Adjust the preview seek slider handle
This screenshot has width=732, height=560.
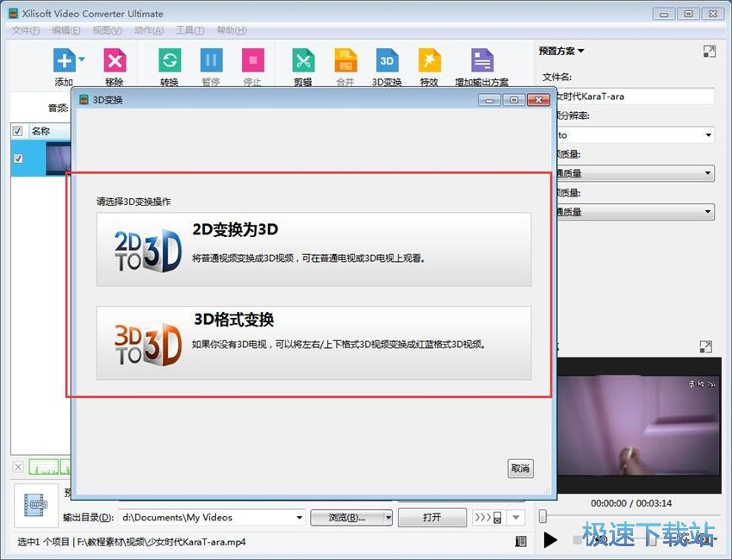click(x=543, y=516)
